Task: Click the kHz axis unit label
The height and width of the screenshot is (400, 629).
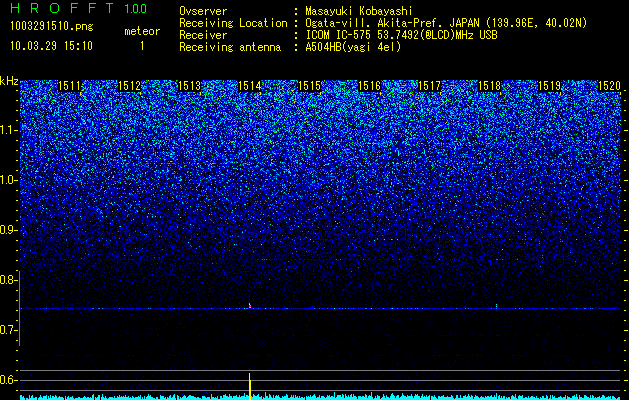Action: pos(9,81)
